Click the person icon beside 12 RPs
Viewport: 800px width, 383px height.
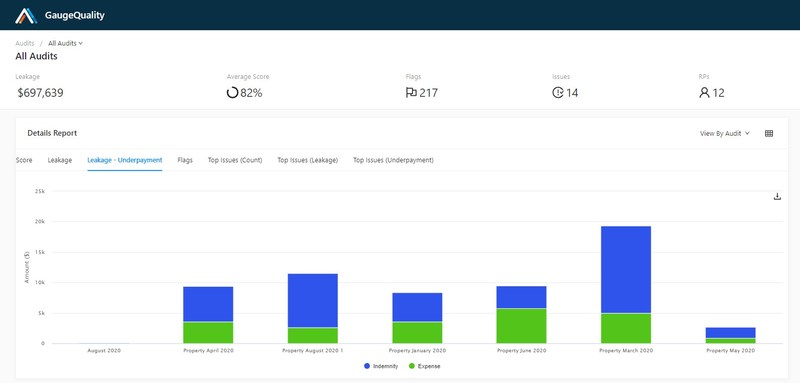705,93
